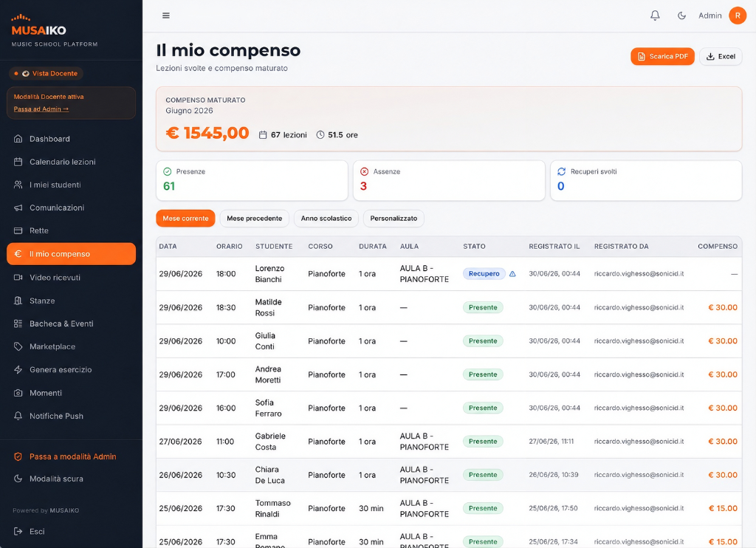The image size is (756, 548).
Task: Select the Anno scolastico filter
Action: pos(326,219)
